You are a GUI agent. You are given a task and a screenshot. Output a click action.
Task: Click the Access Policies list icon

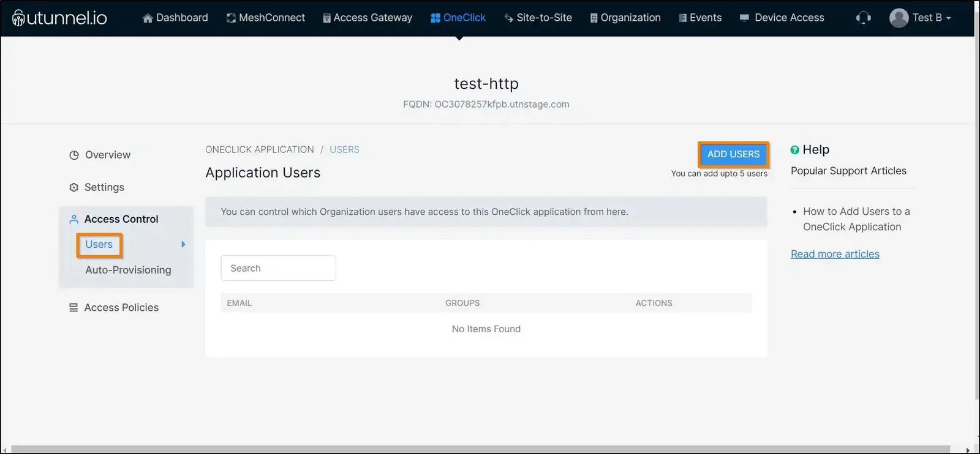[x=73, y=308]
